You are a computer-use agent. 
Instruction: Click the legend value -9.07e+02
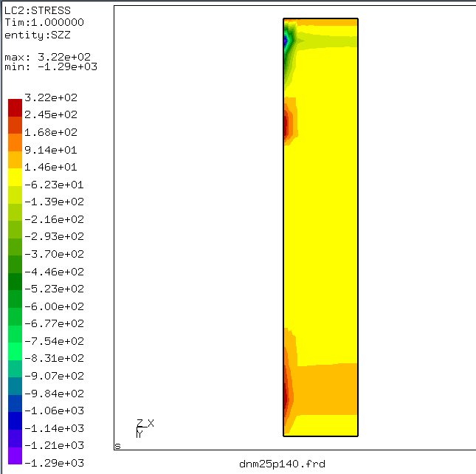click(x=54, y=376)
